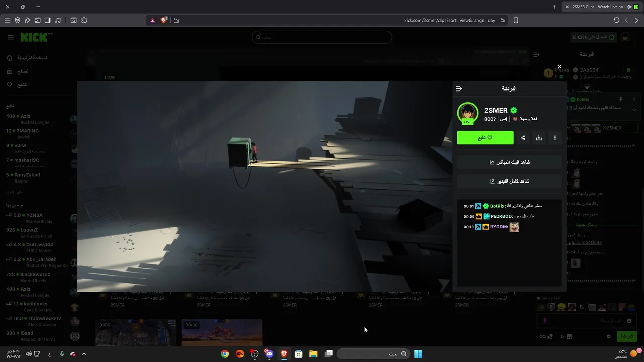This screenshot has height=362, width=644.
Task: Click the Windows taskbar search box
Action: pyautogui.click(x=372, y=354)
